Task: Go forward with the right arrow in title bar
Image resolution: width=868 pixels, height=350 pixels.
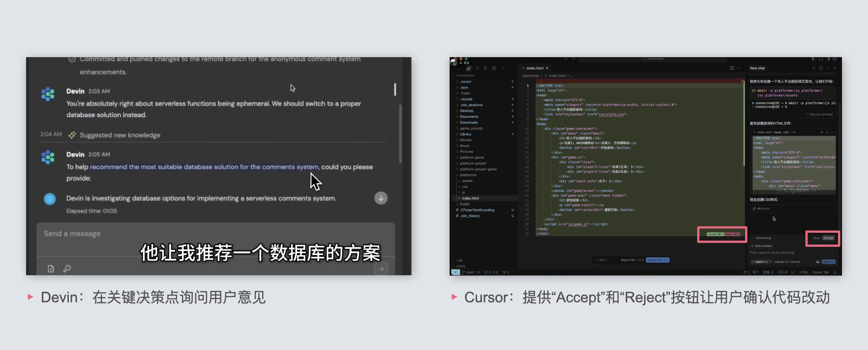Action: (x=573, y=59)
